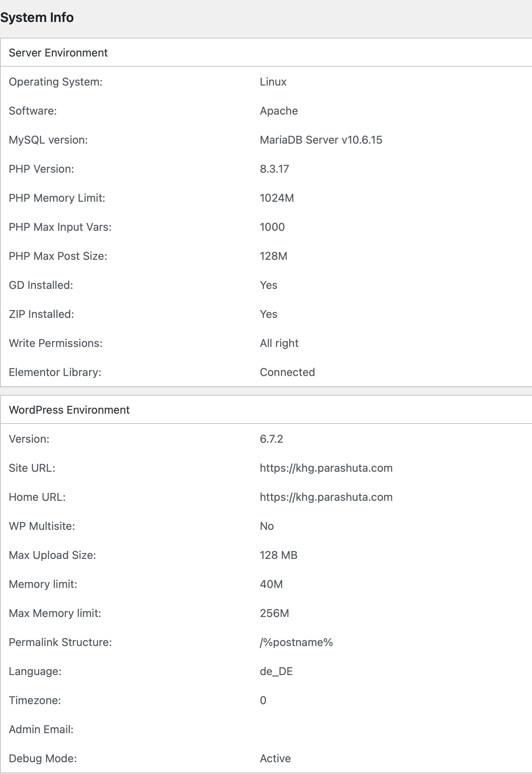The height and width of the screenshot is (774, 532).
Task: Select the PHP Memory Limit 1024M value
Action: [277, 198]
